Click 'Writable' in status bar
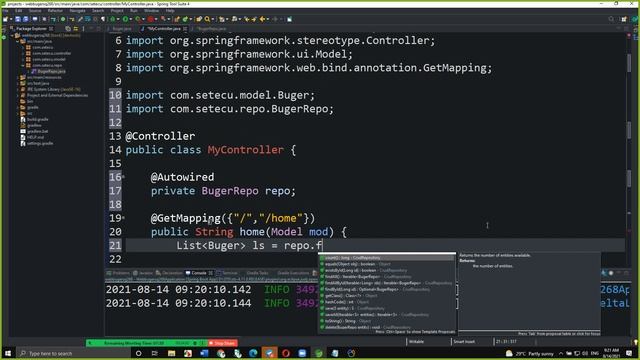640x360 pixels. tap(416, 342)
